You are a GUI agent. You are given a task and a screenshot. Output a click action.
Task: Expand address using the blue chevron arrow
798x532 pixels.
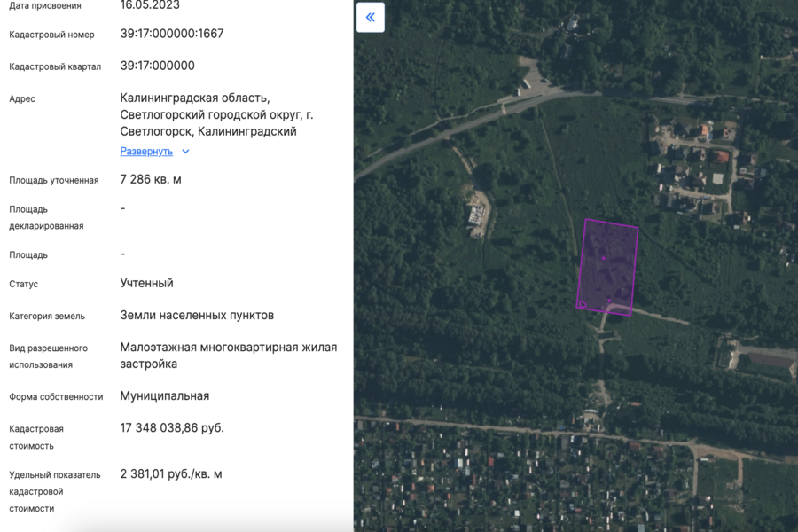coord(185,152)
